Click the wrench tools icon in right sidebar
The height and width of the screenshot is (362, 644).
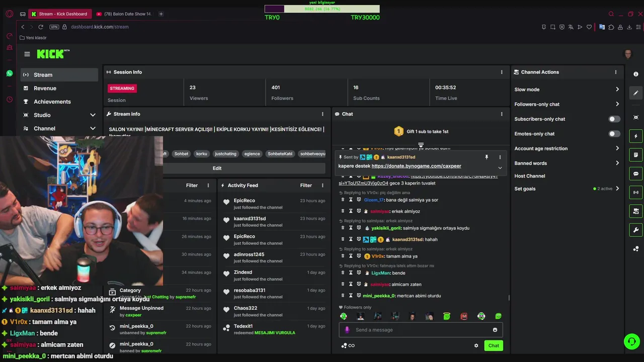tap(636, 230)
